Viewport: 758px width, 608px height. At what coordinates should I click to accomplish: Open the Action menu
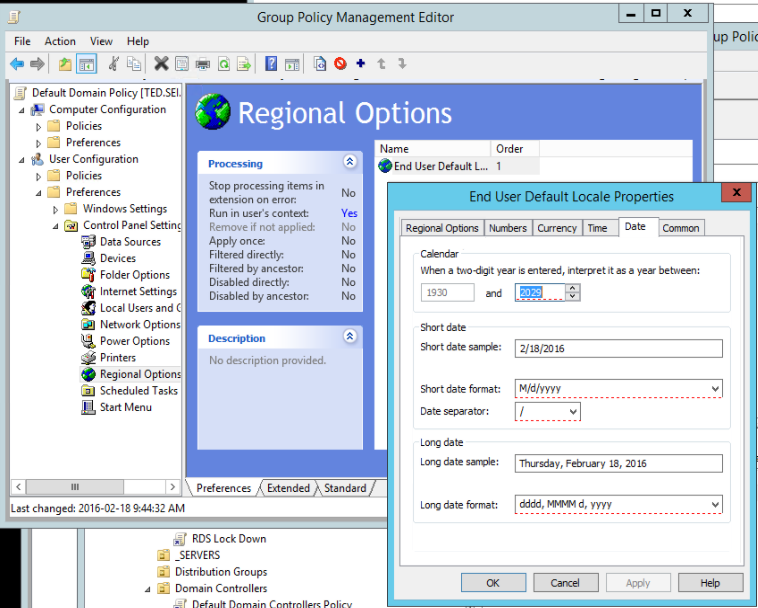(x=60, y=41)
